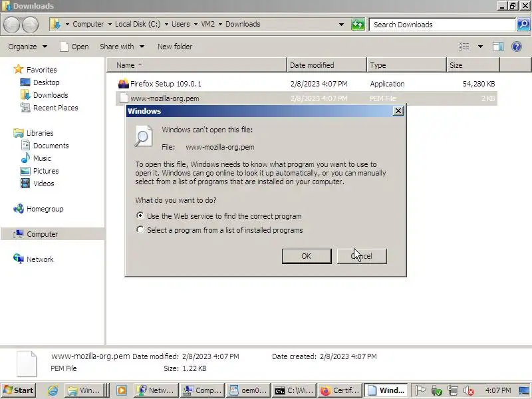
Task: Open Recent Places in sidebar
Action: pyautogui.click(x=55, y=108)
